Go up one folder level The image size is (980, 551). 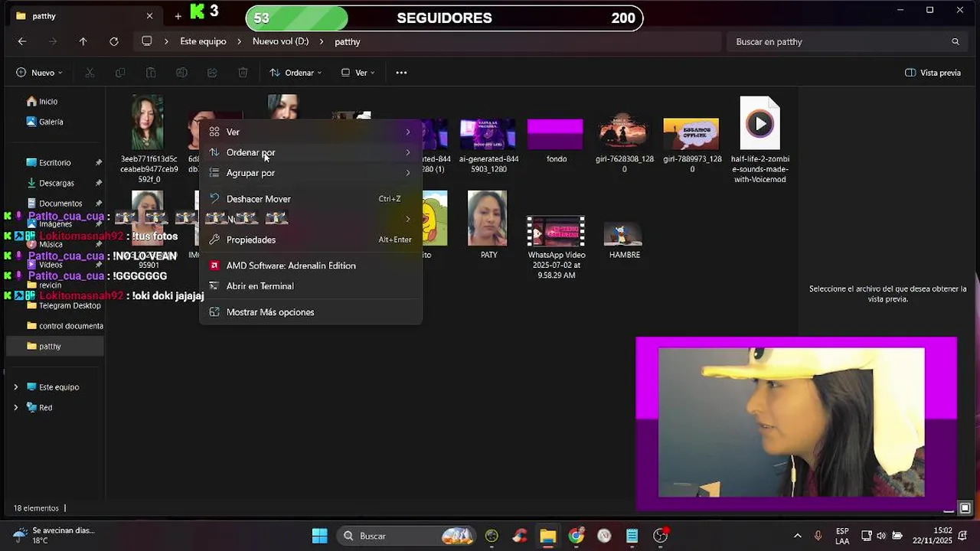(x=83, y=41)
